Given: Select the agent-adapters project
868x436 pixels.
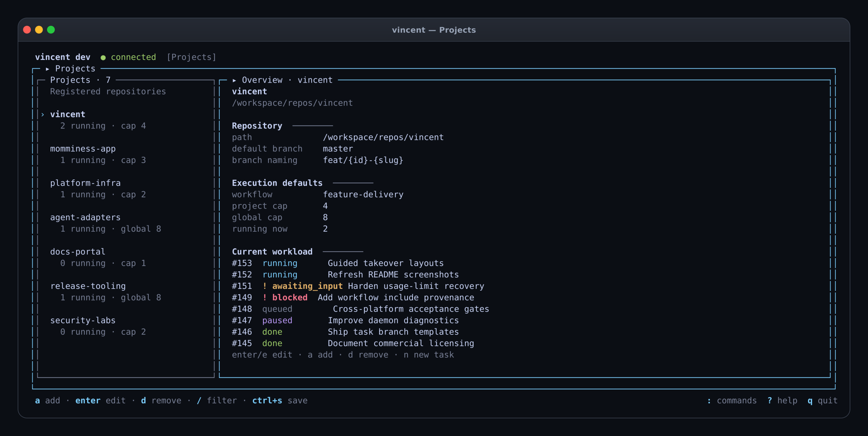Looking at the screenshot, I should click(85, 217).
